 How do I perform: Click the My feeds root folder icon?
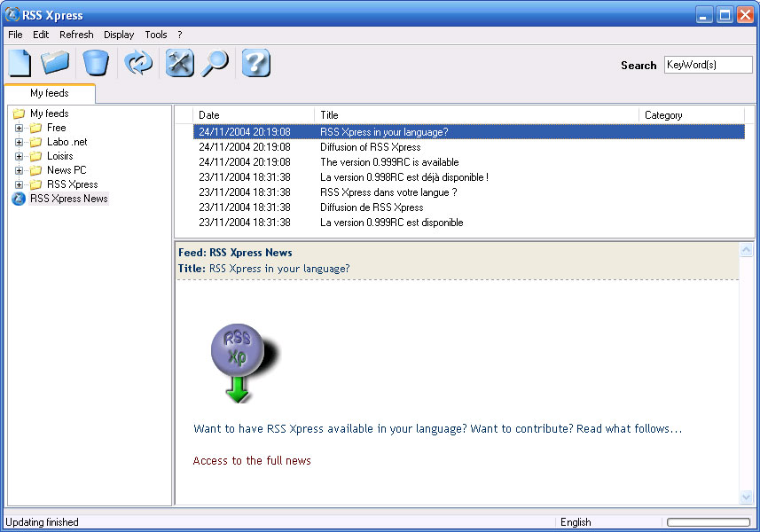[x=19, y=113]
